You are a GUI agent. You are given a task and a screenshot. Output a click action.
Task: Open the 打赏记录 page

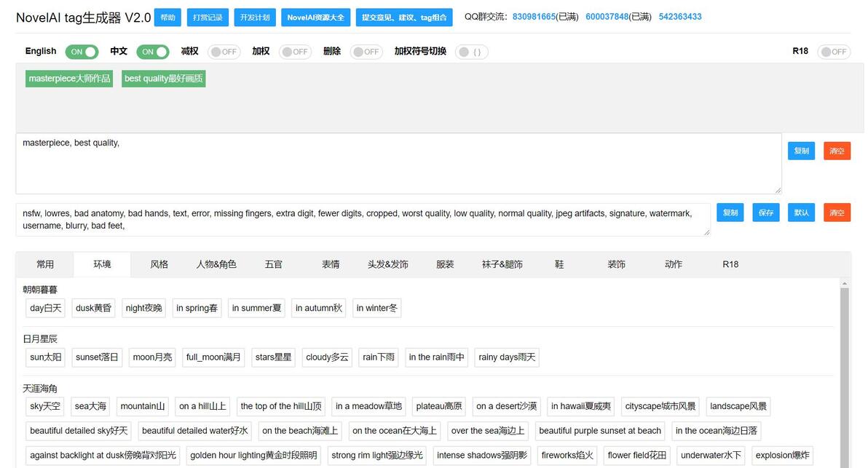point(208,17)
